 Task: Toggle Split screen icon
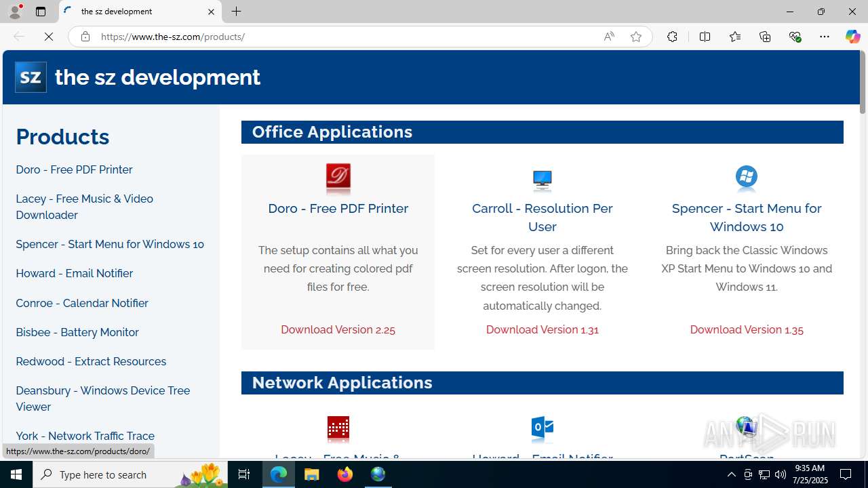(x=705, y=37)
